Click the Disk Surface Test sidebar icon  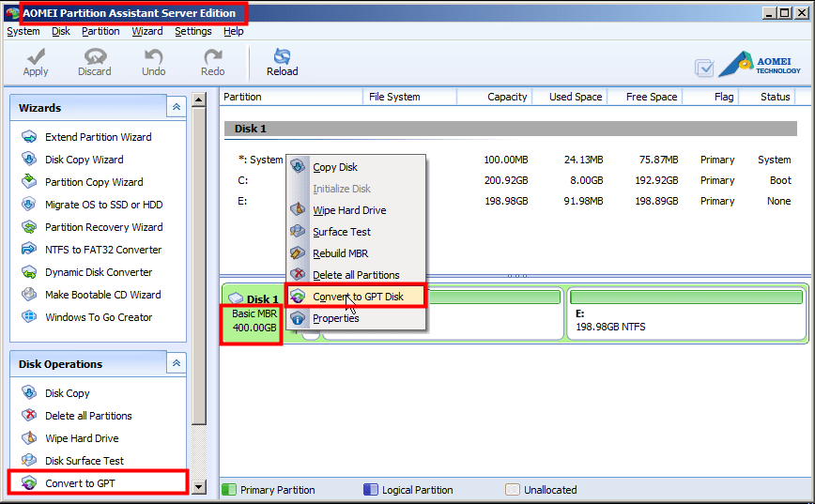click(x=29, y=460)
